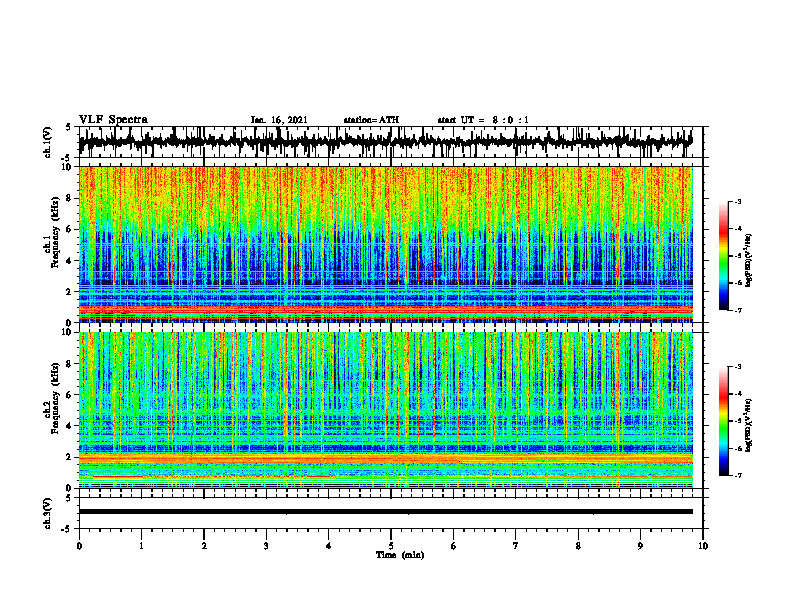Click ch.1 color bar label '-7'
Image resolution: width=792 pixels, height=612 pixels.
coord(738,310)
